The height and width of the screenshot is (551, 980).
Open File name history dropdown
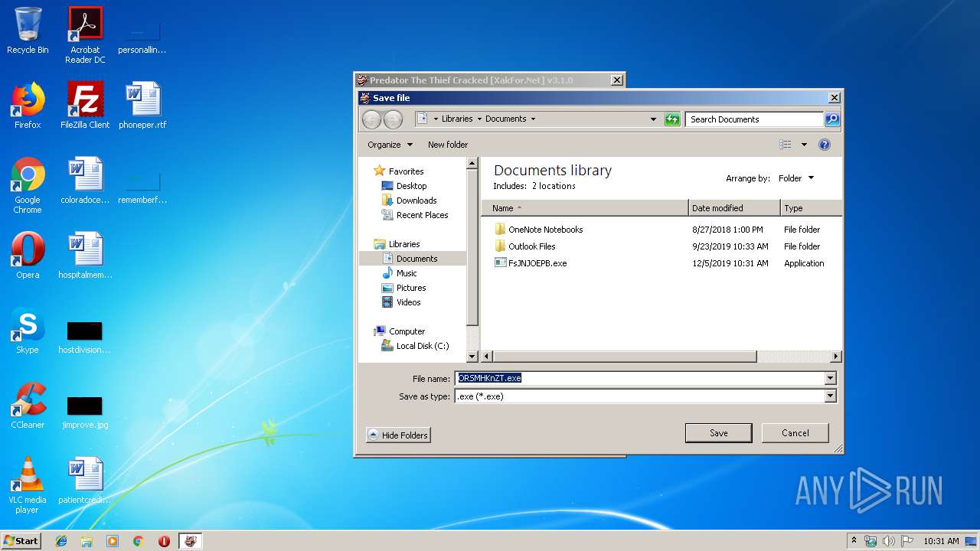point(830,378)
